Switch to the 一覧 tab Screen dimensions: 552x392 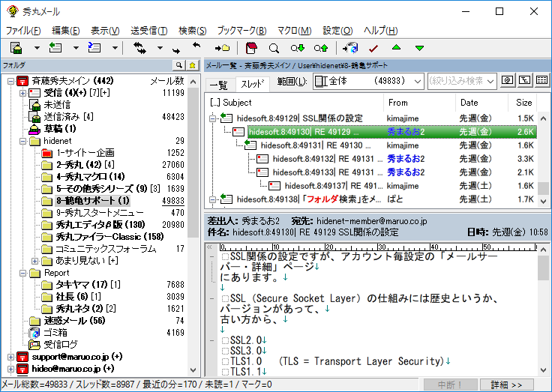(x=218, y=84)
